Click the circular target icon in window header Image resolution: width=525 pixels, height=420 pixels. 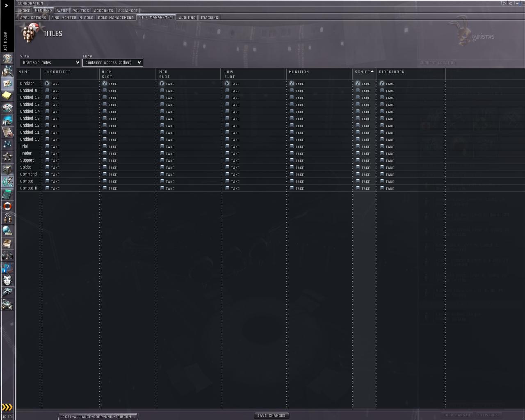click(511, 3)
